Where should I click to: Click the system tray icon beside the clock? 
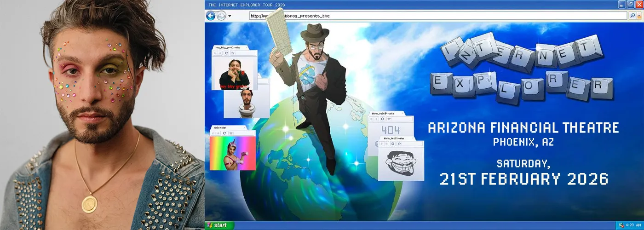coord(621,225)
